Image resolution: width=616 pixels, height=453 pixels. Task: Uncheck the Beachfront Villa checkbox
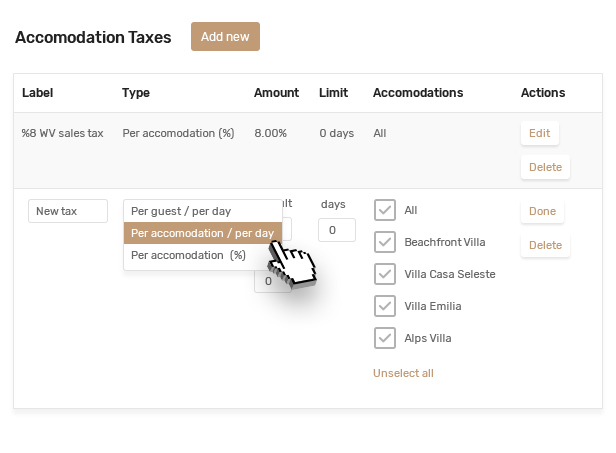[x=385, y=242]
